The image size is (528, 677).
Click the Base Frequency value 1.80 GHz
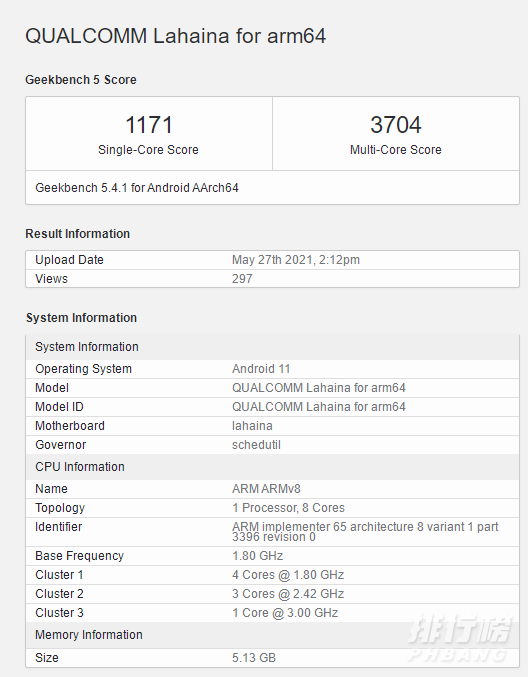pyautogui.click(x=258, y=556)
